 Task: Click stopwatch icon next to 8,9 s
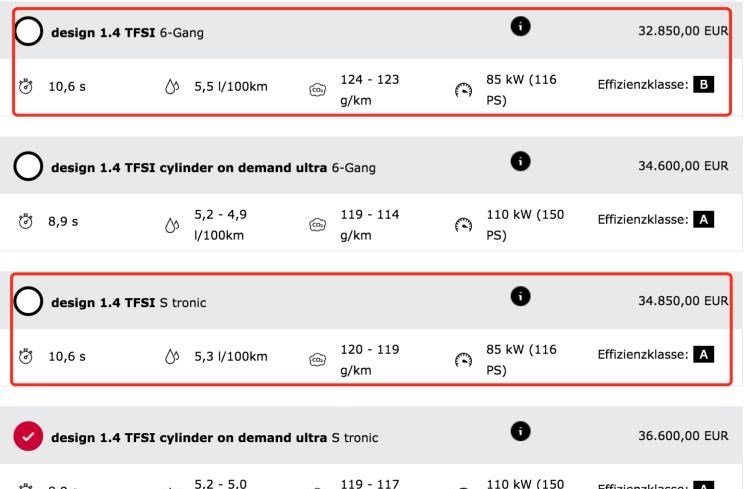(26, 221)
